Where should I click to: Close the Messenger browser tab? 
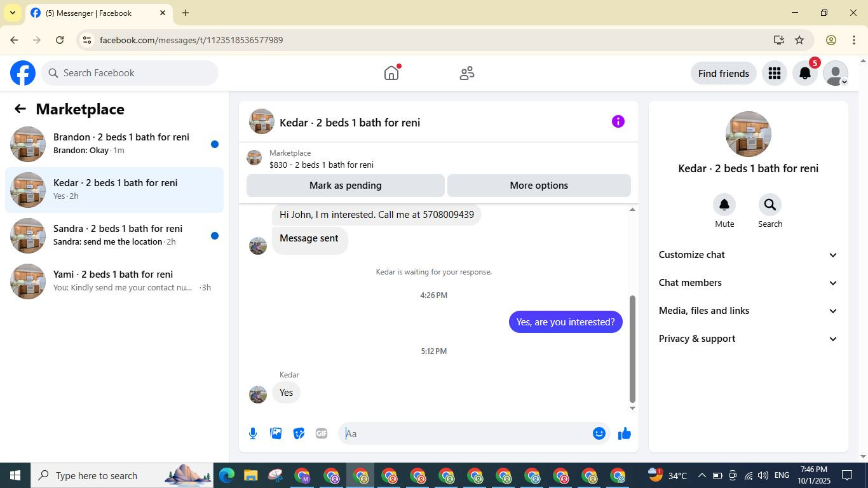[x=163, y=13]
